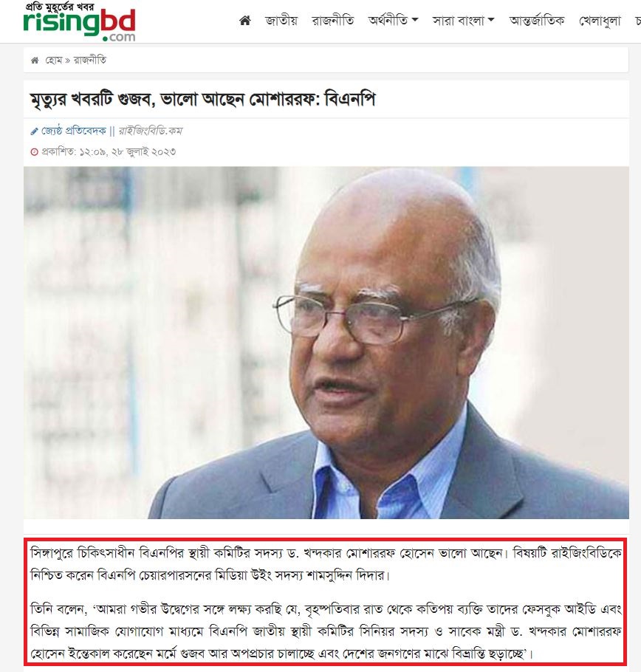Expand the সারা বাংলা dropdown menu
Viewport: 641px width, 672px height.
click(x=463, y=20)
